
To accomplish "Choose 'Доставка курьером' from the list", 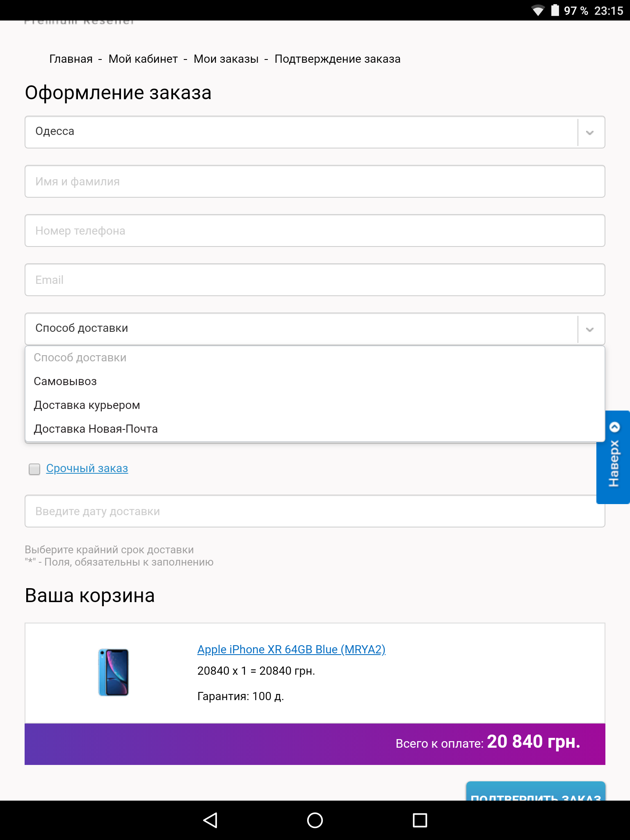I will [x=87, y=405].
